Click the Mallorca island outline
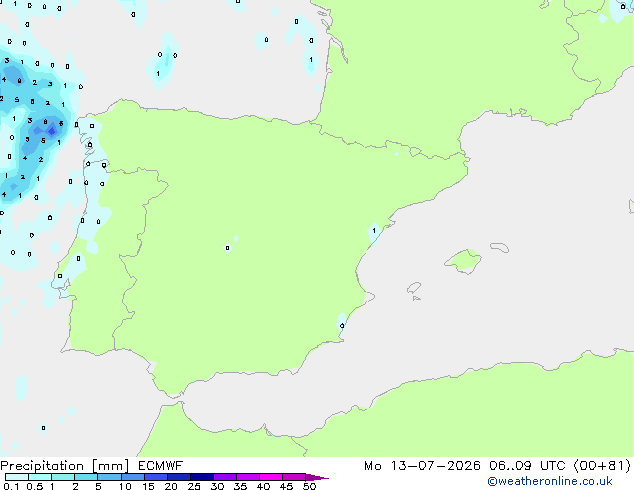Viewport: 634px width, 490px height. (x=463, y=261)
